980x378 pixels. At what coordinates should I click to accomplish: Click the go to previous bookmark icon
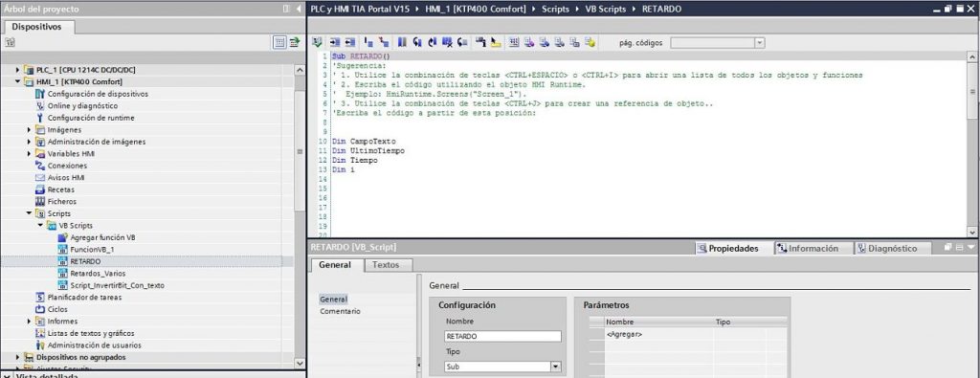point(417,42)
